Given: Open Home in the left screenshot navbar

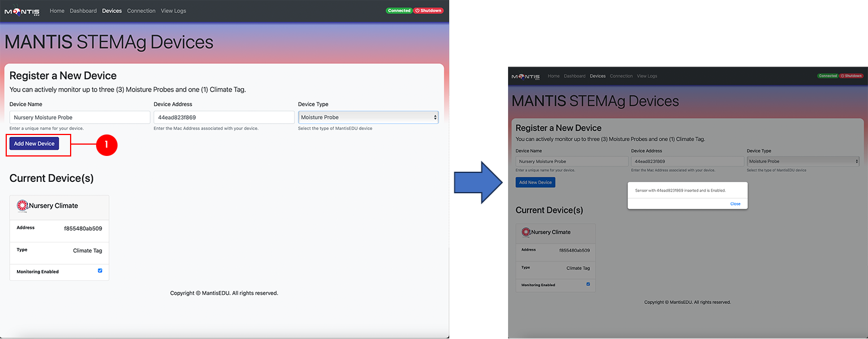Looking at the screenshot, I should pos(57,11).
